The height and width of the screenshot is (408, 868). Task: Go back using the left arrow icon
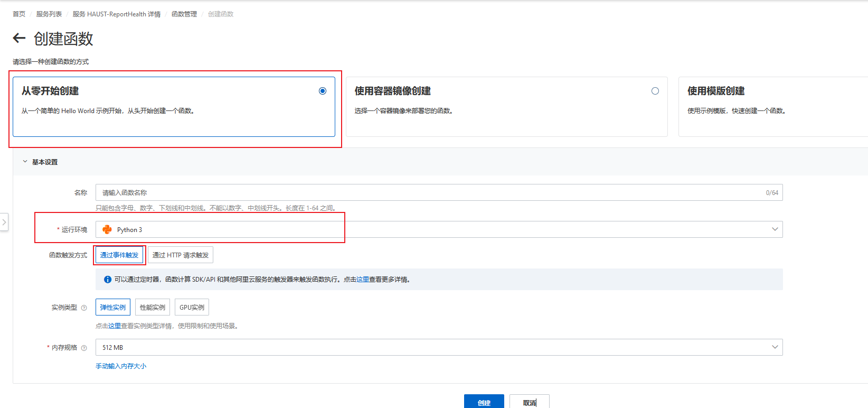[x=19, y=38]
